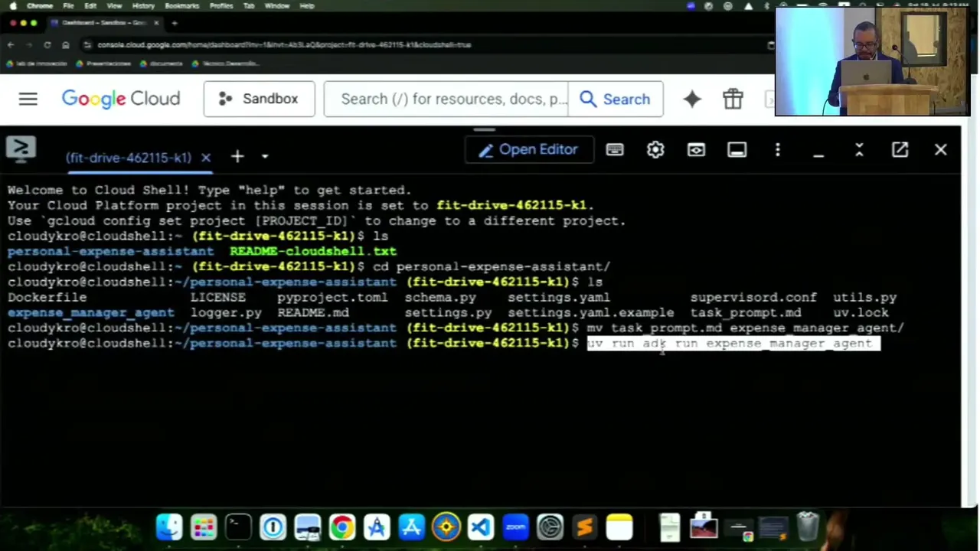
Task: Open Finder from the Dock
Action: click(x=169, y=527)
